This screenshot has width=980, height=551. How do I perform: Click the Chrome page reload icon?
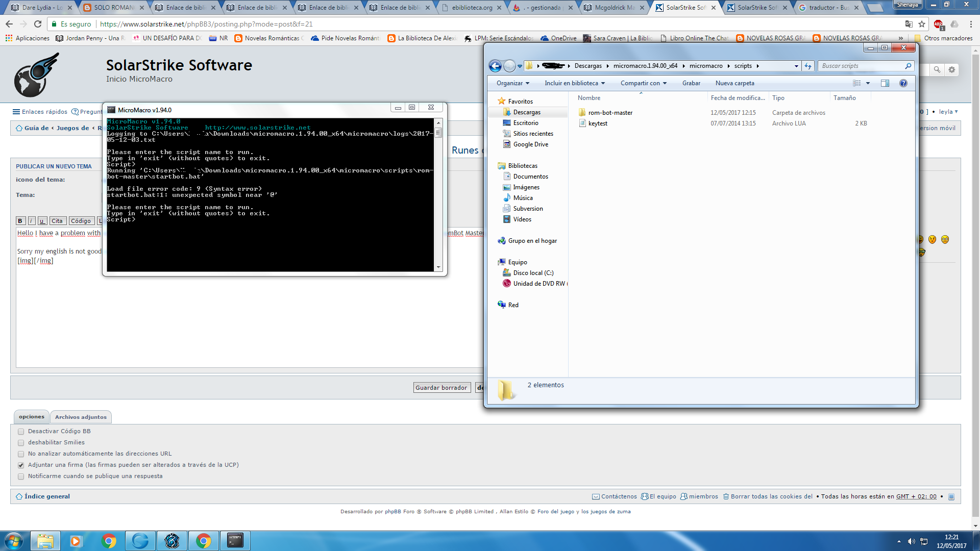tap(38, 24)
